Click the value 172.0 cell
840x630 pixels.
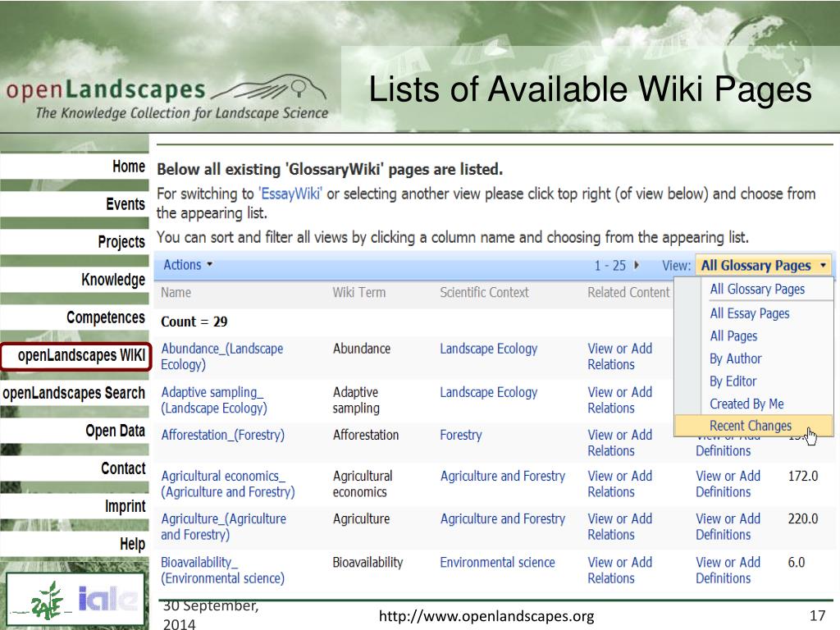(x=802, y=477)
